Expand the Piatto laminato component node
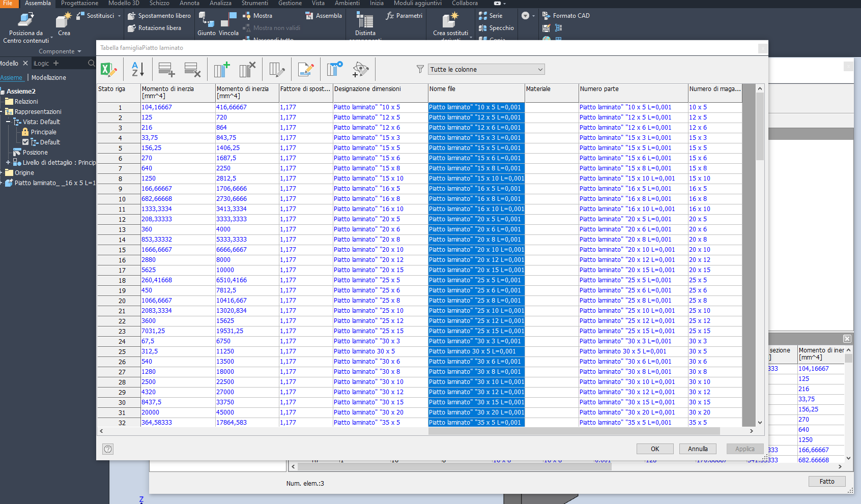Image resolution: width=861 pixels, height=504 pixels. [2, 183]
